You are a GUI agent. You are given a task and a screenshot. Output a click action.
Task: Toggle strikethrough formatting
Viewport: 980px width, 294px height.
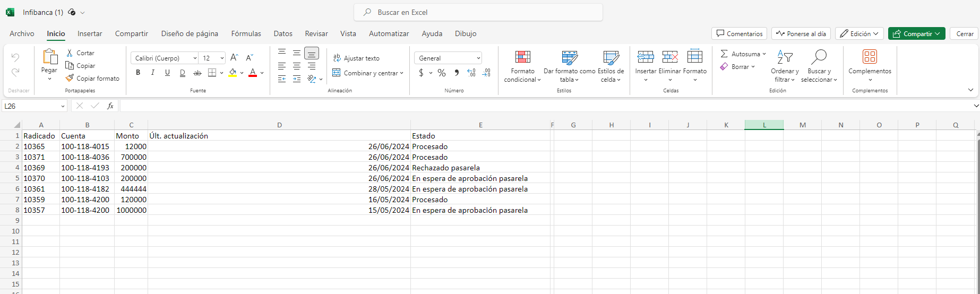197,73
